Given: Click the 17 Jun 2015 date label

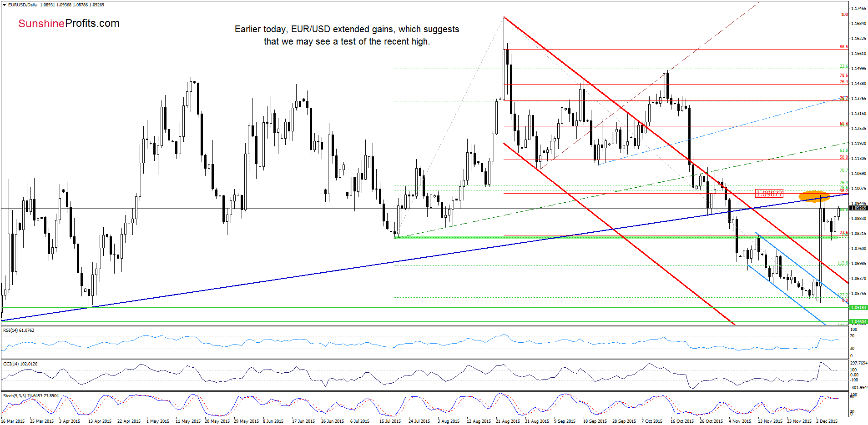Looking at the screenshot, I should [x=303, y=421].
